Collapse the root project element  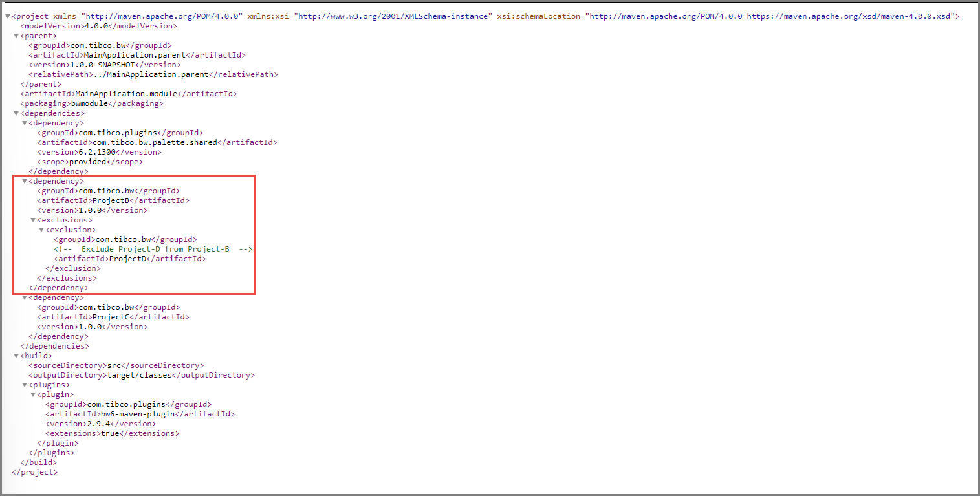coord(7,16)
